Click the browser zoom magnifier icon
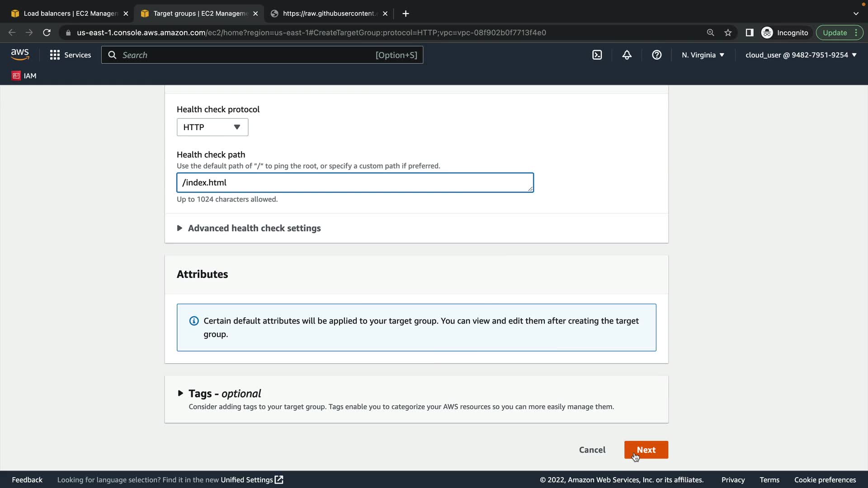This screenshot has width=868, height=488. click(710, 33)
